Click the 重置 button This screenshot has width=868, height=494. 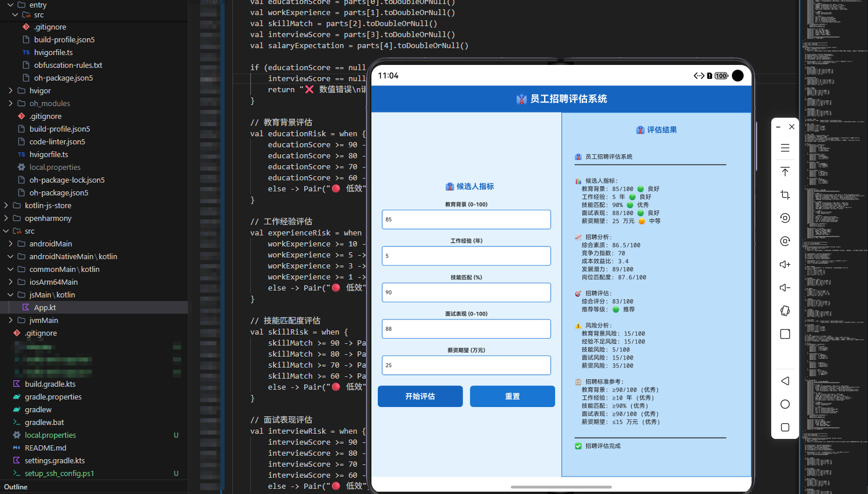(512, 397)
